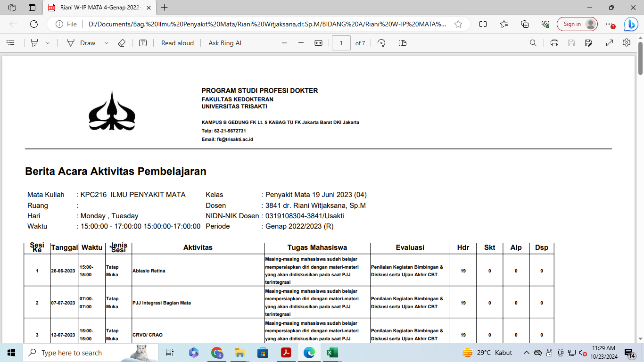Open Chrome from the taskbar
644x362 pixels.
(x=217, y=353)
